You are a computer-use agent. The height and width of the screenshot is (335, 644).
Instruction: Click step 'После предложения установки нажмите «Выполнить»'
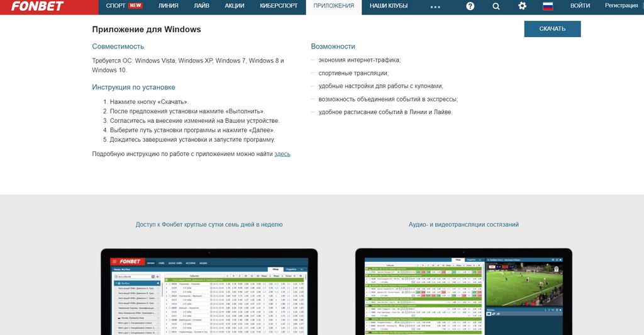click(x=187, y=111)
